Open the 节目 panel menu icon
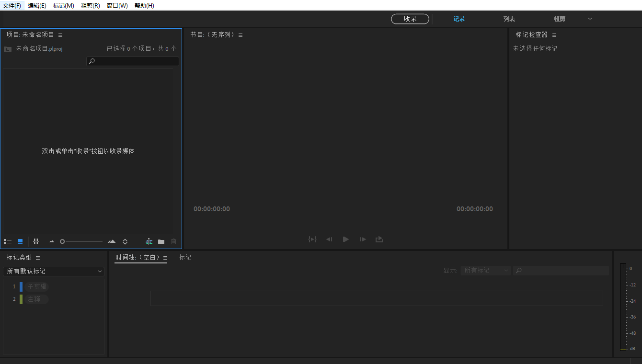642x364 pixels. 241,35
